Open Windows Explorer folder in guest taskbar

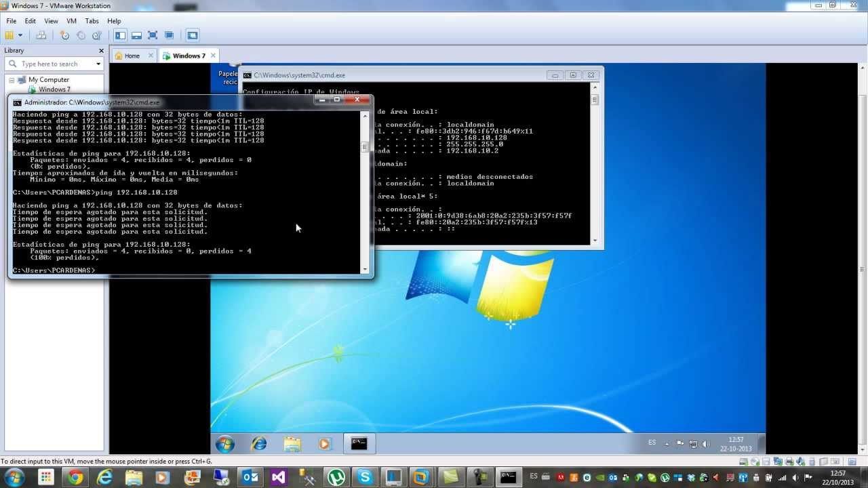(x=292, y=444)
